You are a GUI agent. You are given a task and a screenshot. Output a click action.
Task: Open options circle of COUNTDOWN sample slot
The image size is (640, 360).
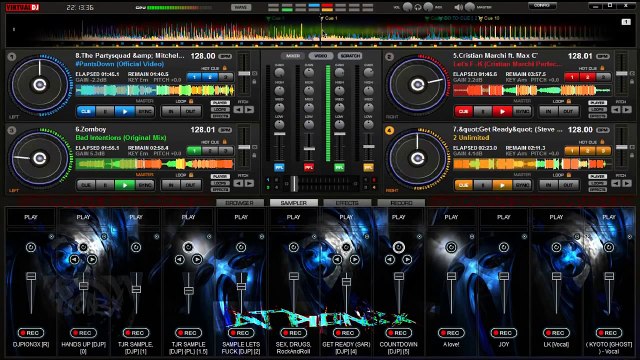coord(419,236)
